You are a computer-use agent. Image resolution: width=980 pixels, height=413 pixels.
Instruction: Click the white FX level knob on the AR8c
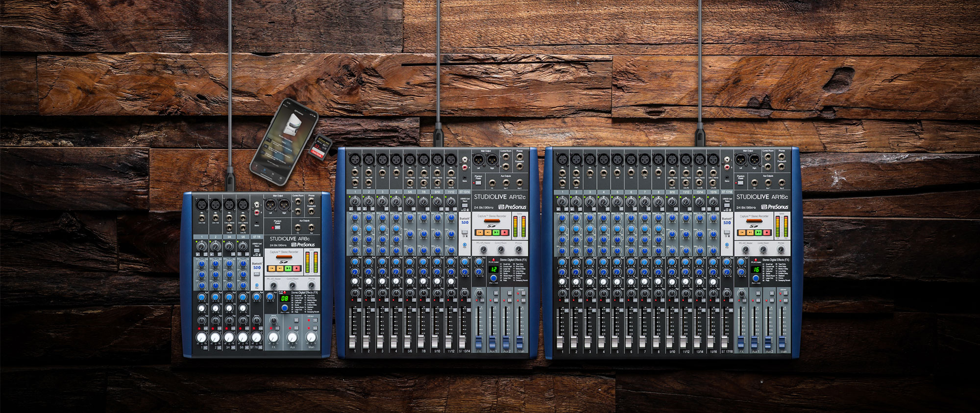pyautogui.click(x=273, y=337)
